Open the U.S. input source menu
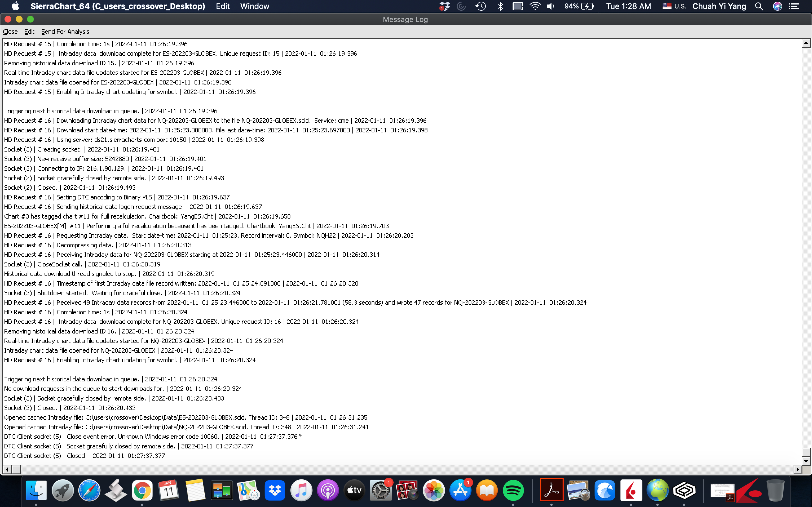 pos(674,6)
